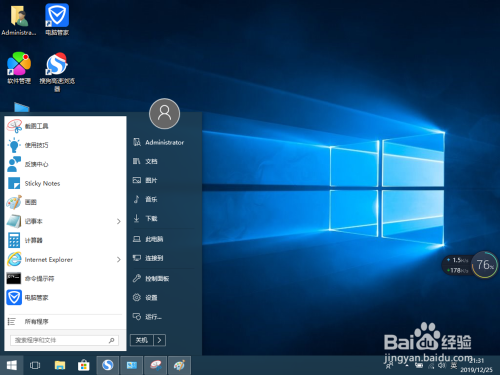This screenshot has height=375, width=500.
Task: Expand the Notepad jump list arrow
Action: 119,221
